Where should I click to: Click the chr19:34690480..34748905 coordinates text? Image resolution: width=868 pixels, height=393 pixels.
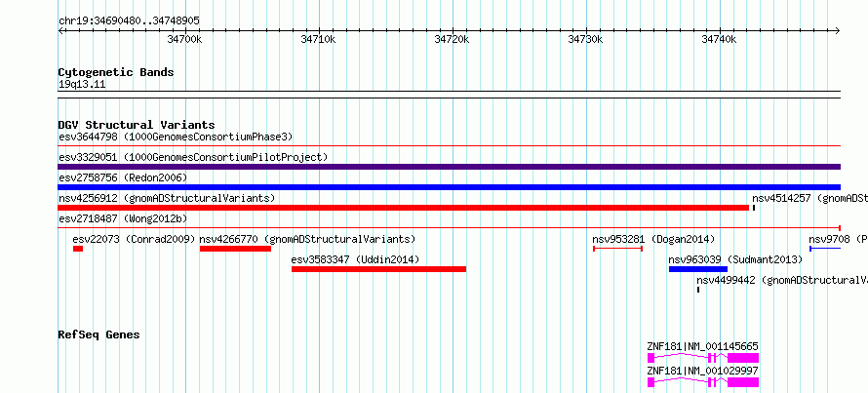click(x=129, y=20)
